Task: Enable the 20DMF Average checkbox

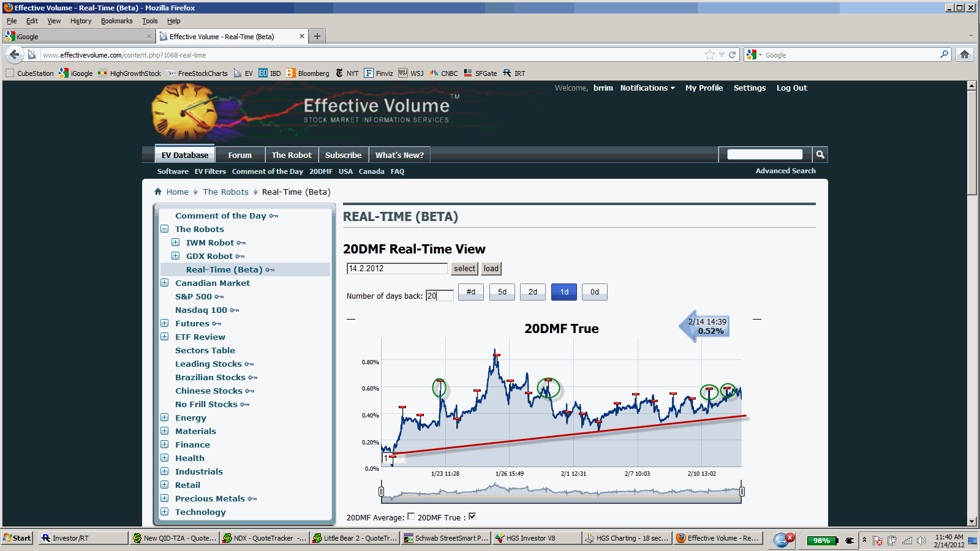Action: pos(411,516)
